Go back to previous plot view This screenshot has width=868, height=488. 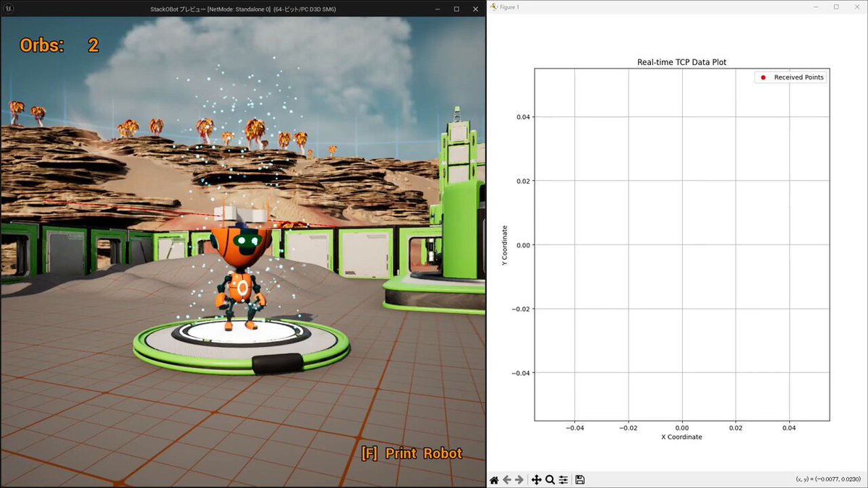click(507, 480)
